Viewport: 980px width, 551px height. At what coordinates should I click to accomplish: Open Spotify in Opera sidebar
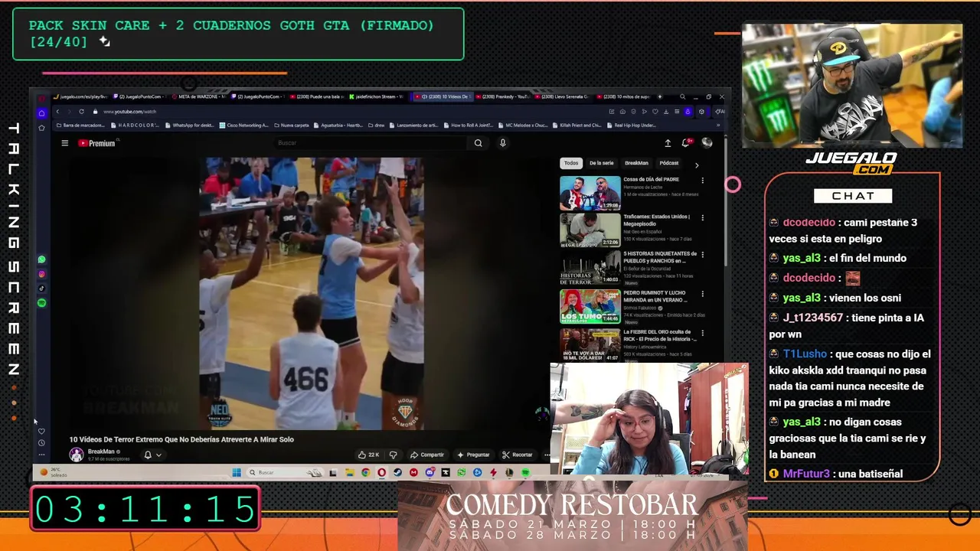click(x=41, y=303)
